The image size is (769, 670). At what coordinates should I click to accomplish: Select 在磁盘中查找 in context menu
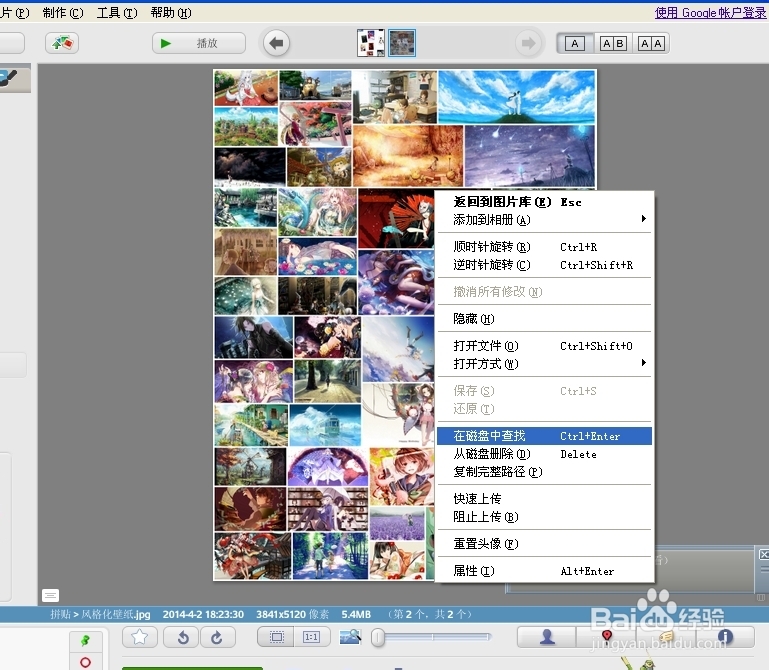point(544,436)
